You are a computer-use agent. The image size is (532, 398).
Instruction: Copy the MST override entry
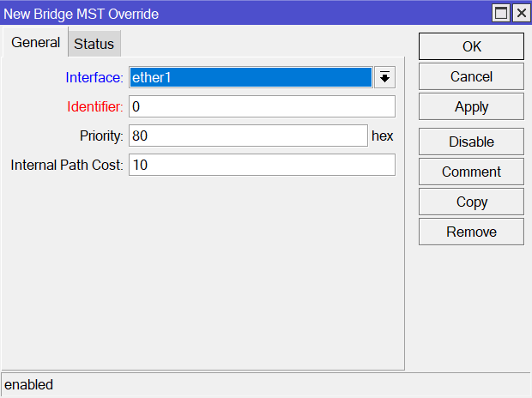471,202
